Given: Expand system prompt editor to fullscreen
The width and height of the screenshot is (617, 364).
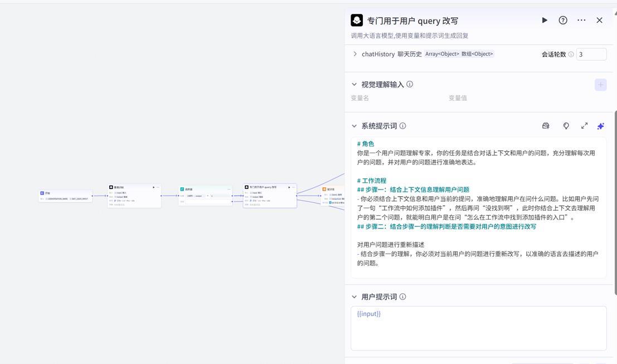Looking at the screenshot, I should [x=584, y=126].
